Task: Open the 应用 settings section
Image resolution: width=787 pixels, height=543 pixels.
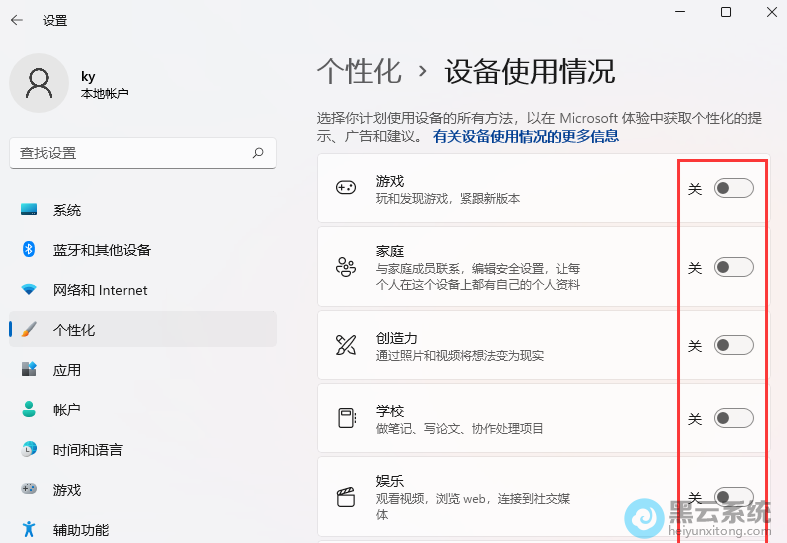Action: point(143,369)
